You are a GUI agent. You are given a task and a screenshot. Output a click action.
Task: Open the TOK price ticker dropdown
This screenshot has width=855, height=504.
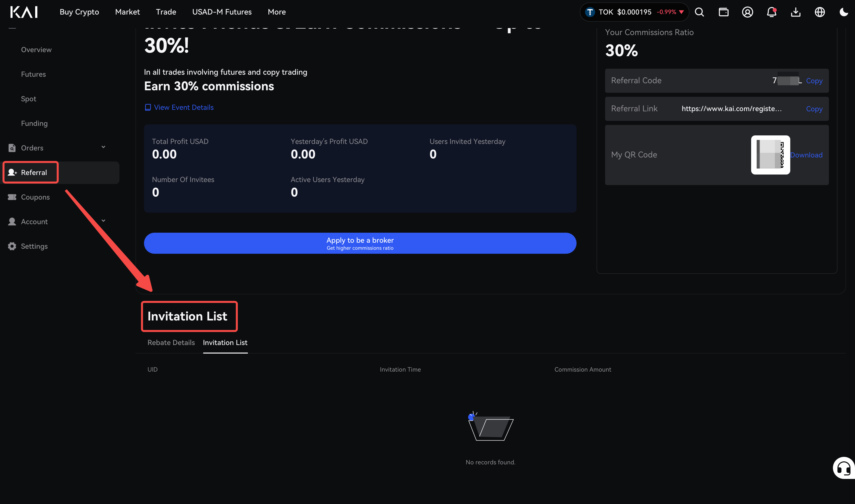pos(634,12)
